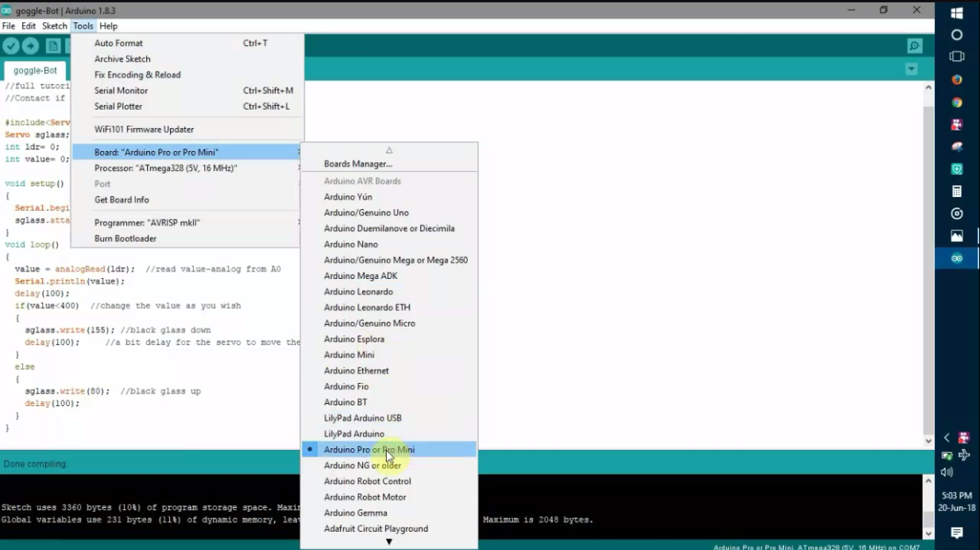Launch WiFi101 Firmware Updater
980x550 pixels.
click(187, 130)
